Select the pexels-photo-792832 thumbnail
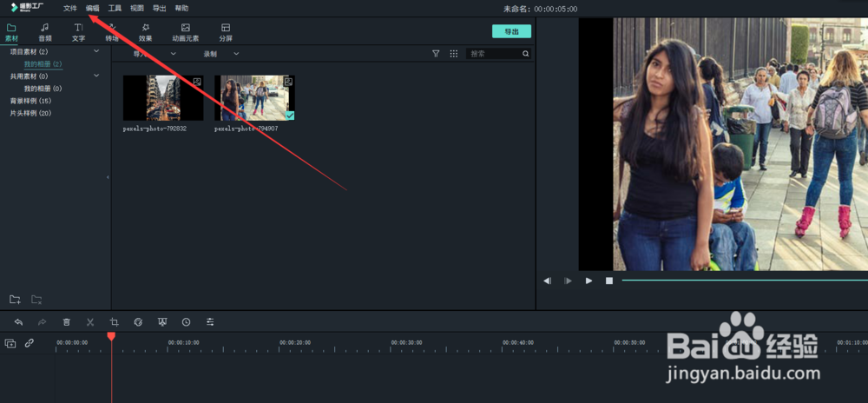This screenshot has width=868, height=403. [163, 98]
